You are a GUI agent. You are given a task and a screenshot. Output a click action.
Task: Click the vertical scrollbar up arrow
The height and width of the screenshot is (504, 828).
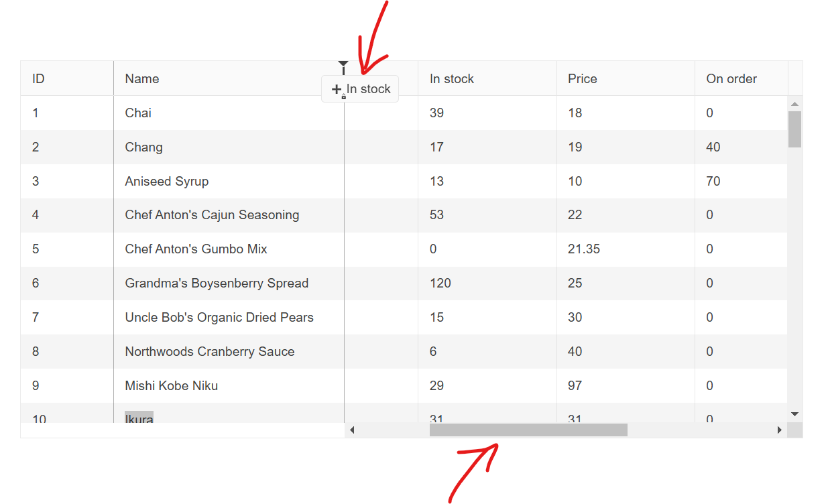[x=794, y=104]
